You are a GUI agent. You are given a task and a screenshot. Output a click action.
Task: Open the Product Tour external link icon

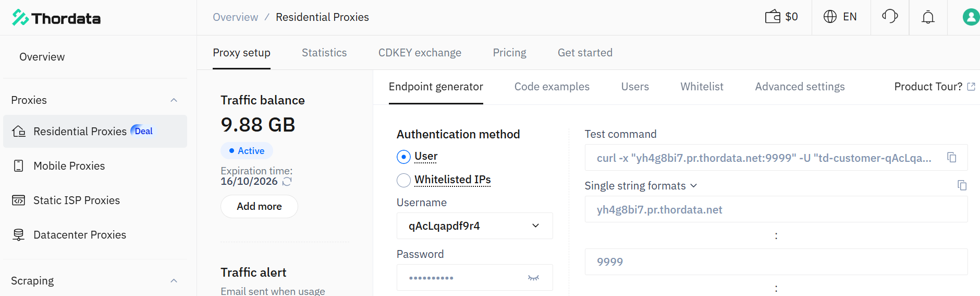tap(971, 87)
